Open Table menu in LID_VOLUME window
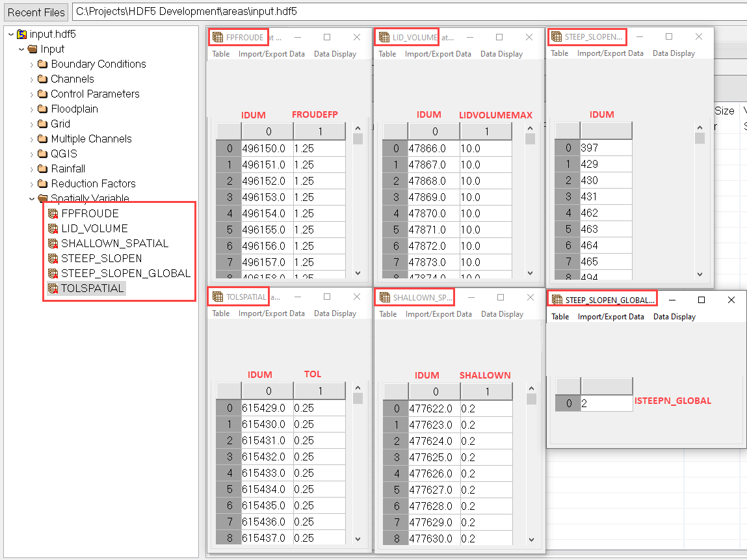This screenshot has height=560, width=747. (387, 54)
